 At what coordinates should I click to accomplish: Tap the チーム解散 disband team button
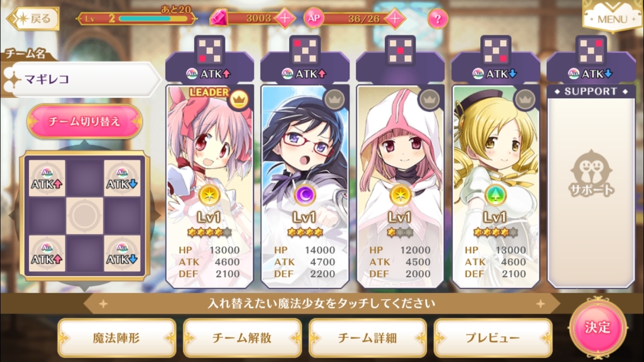[x=242, y=338]
